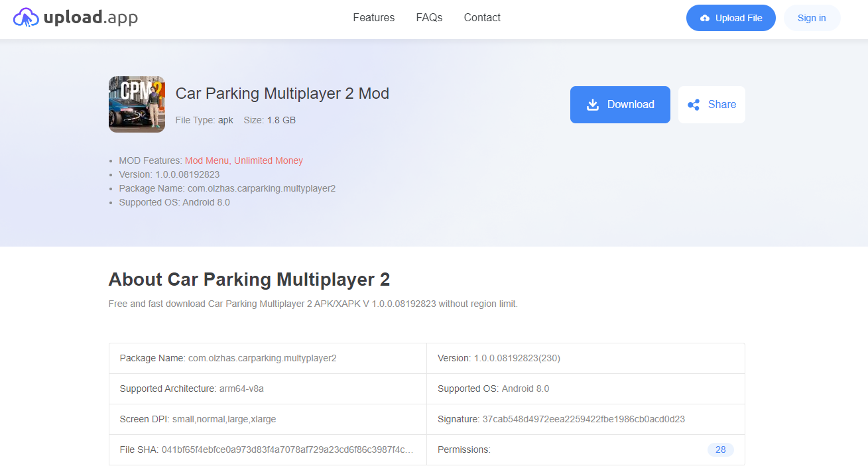Click the Upload File button
Screen dimensions: 868x474
(731, 18)
